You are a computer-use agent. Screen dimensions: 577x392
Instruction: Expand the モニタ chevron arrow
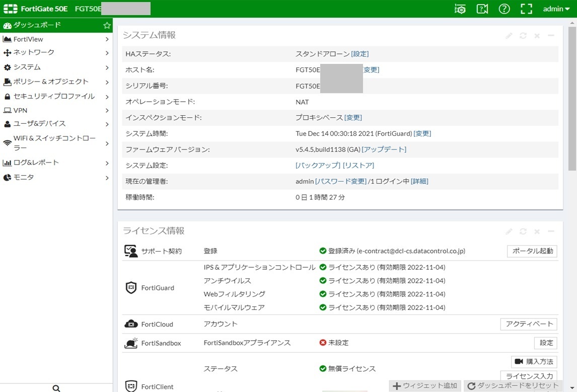tap(107, 178)
